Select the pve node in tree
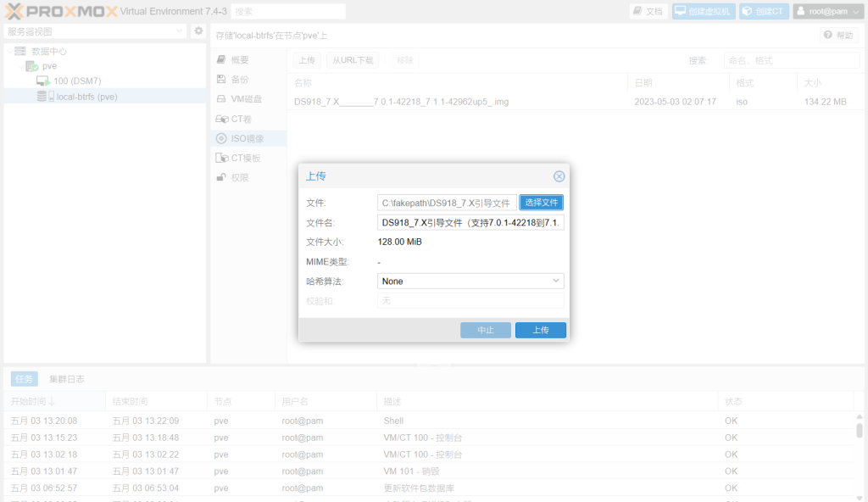Image resolution: width=868 pixels, height=502 pixels. point(49,66)
